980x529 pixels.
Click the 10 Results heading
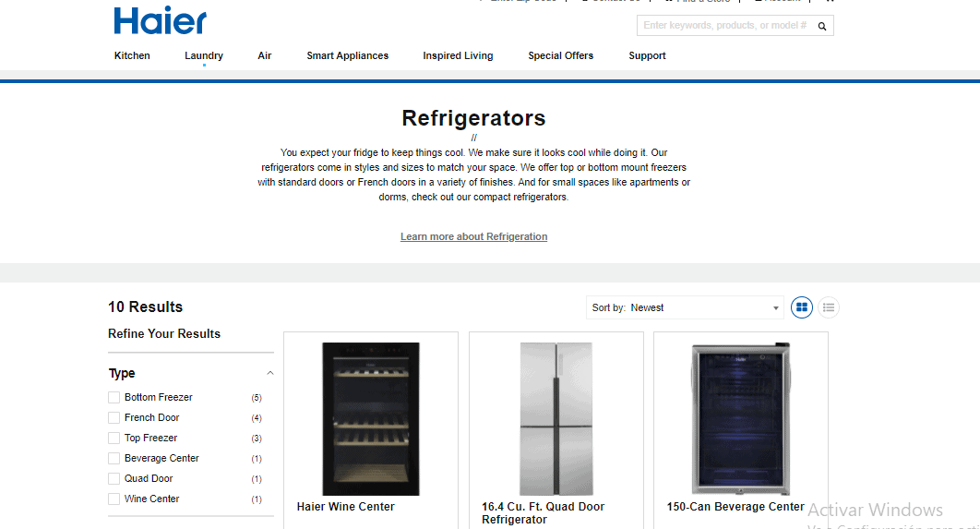pos(146,307)
